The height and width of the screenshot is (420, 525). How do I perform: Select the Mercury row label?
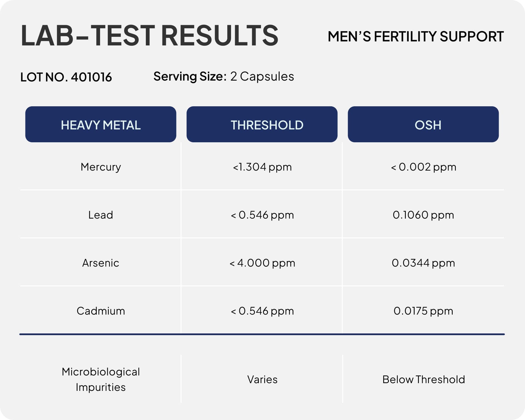tap(101, 167)
